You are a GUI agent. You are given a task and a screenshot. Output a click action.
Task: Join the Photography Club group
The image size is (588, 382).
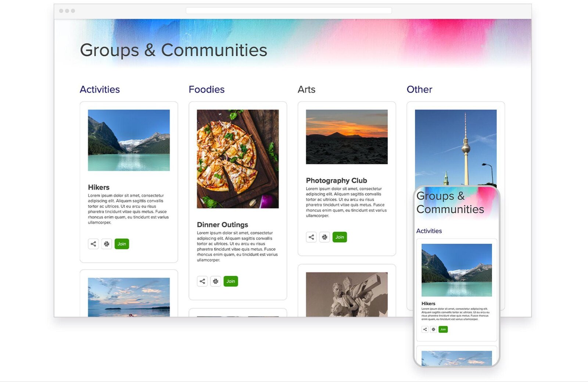340,237
